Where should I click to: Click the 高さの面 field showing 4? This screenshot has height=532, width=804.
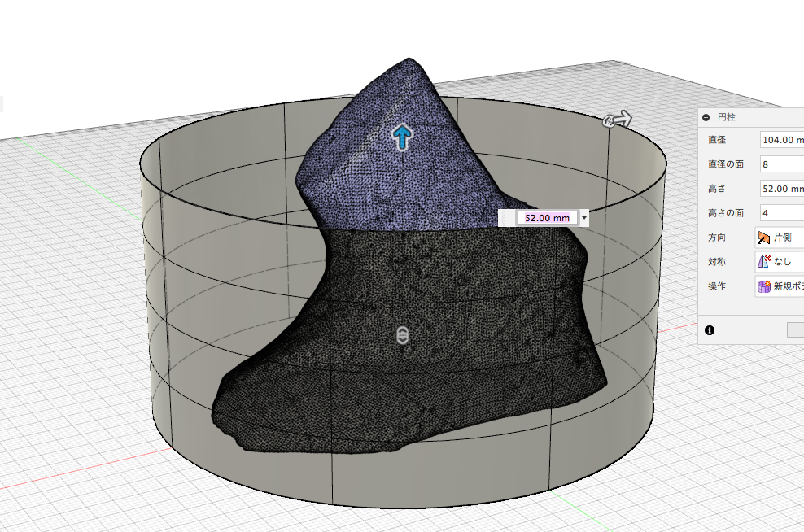click(x=782, y=212)
